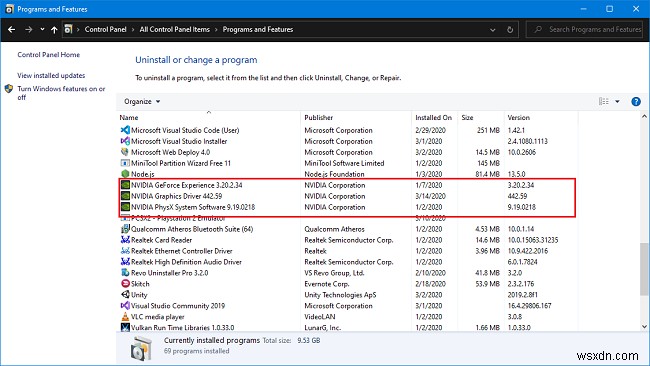This screenshot has width=650, height=366.
Task: Click publisher cell Node.js Foundation
Action: coord(334,174)
